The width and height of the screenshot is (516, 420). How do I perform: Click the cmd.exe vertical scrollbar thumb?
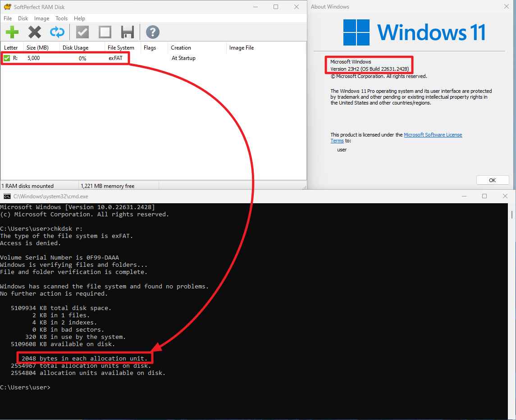click(x=512, y=214)
